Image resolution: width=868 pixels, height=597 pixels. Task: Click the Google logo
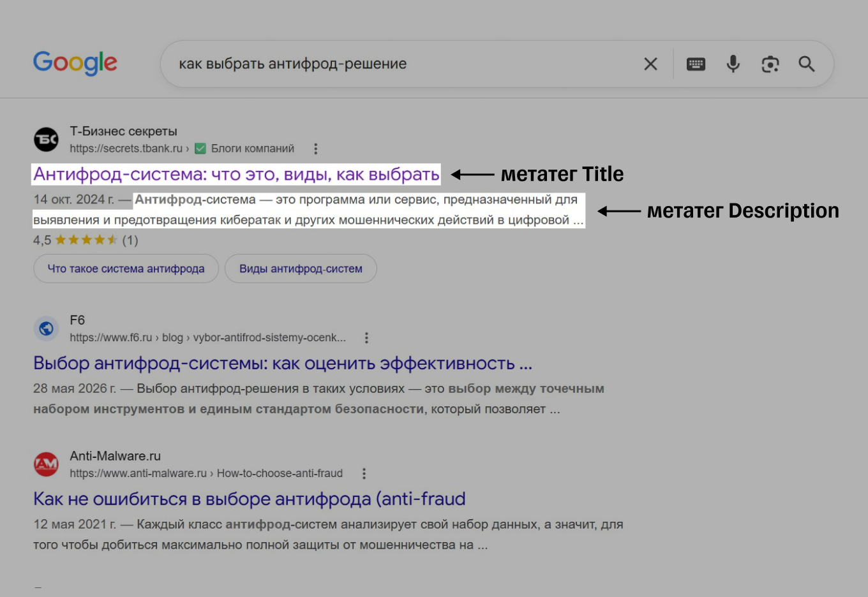click(75, 63)
